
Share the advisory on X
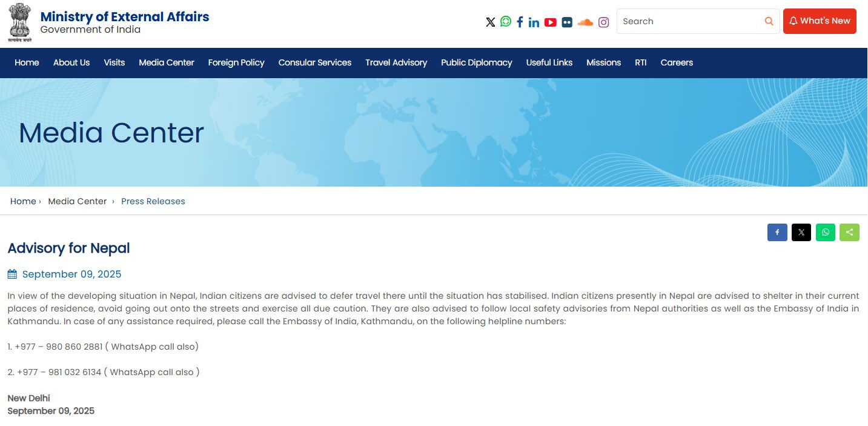(801, 232)
